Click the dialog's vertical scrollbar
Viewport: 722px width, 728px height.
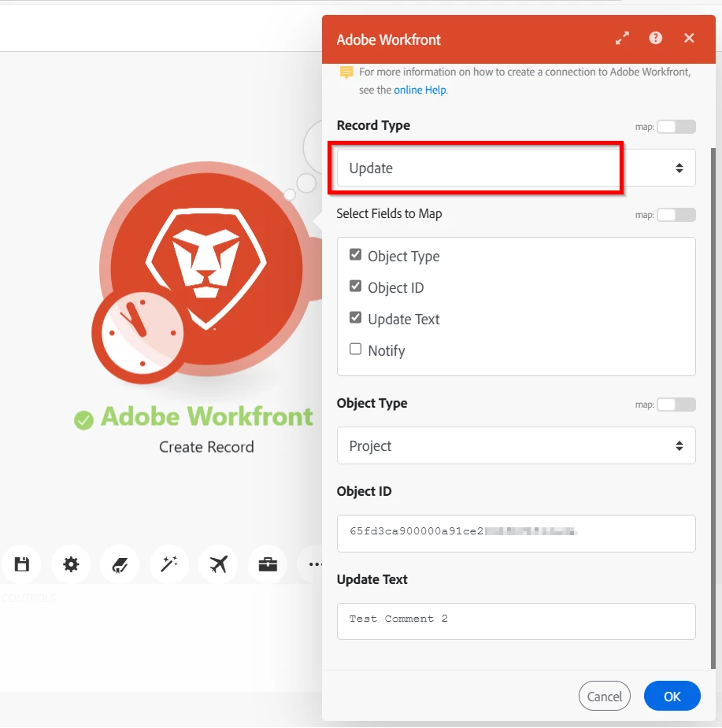click(713, 408)
